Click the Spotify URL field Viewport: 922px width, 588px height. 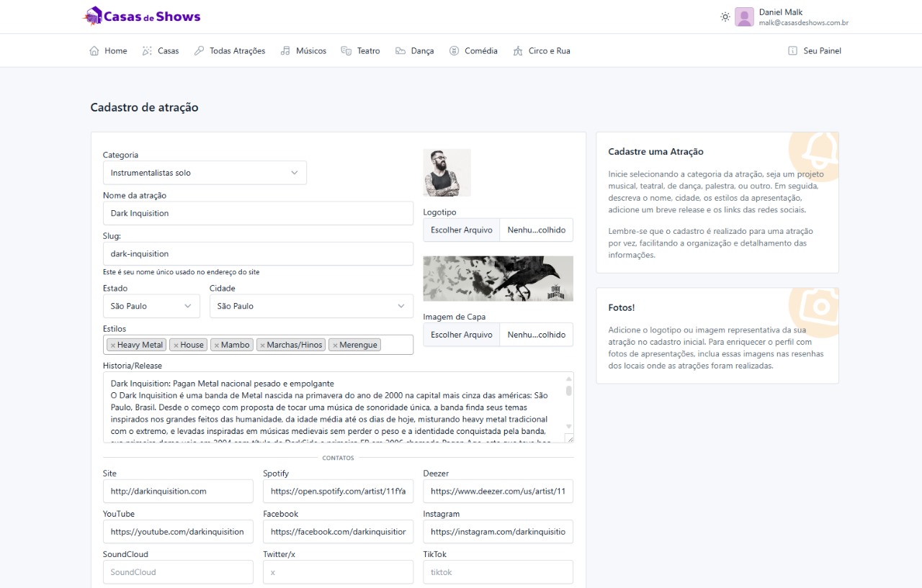(x=338, y=492)
